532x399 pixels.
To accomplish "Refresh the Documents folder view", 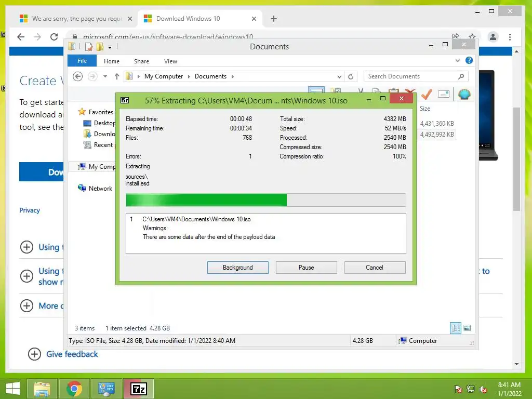I will tap(351, 77).
